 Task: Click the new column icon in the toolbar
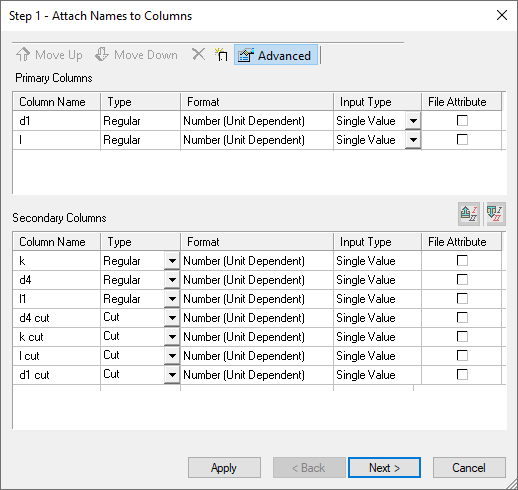coord(221,55)
